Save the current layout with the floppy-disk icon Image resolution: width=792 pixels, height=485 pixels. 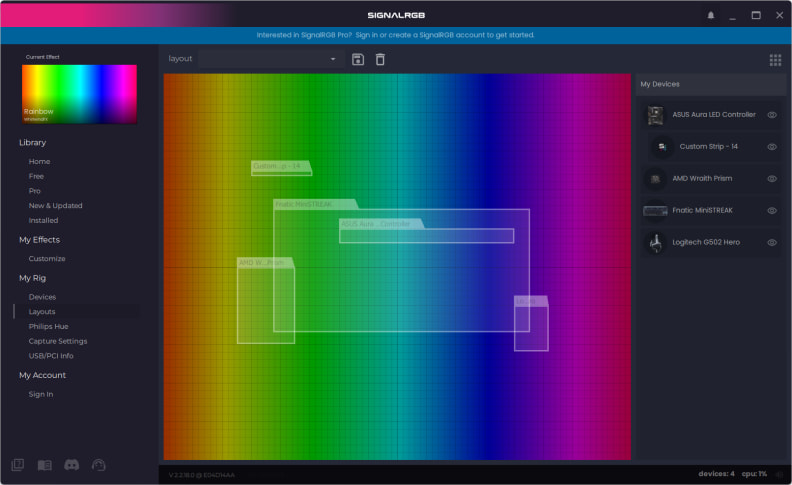click(x=358, y=59)
